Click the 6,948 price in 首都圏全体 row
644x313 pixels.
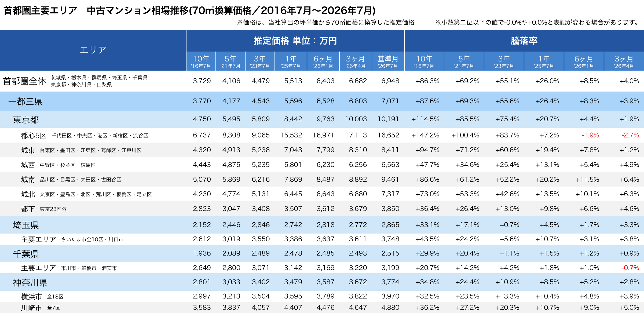point(390,81)
